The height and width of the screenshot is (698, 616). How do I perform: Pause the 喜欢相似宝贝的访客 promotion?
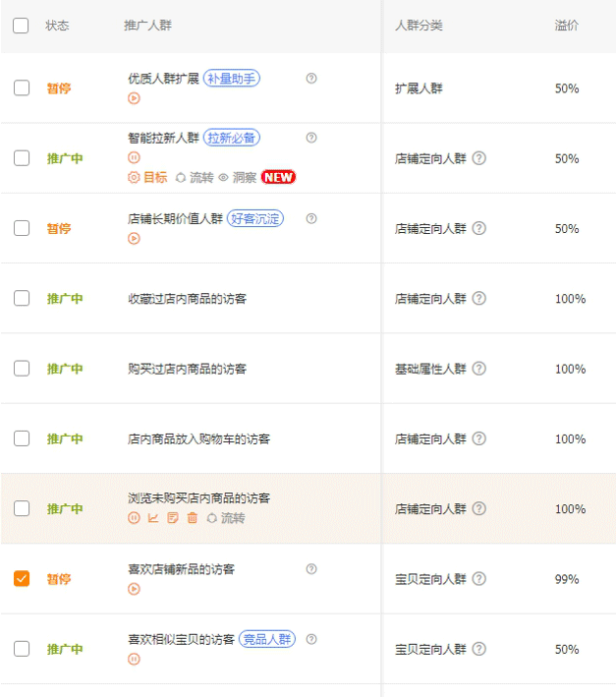point(134,659)
